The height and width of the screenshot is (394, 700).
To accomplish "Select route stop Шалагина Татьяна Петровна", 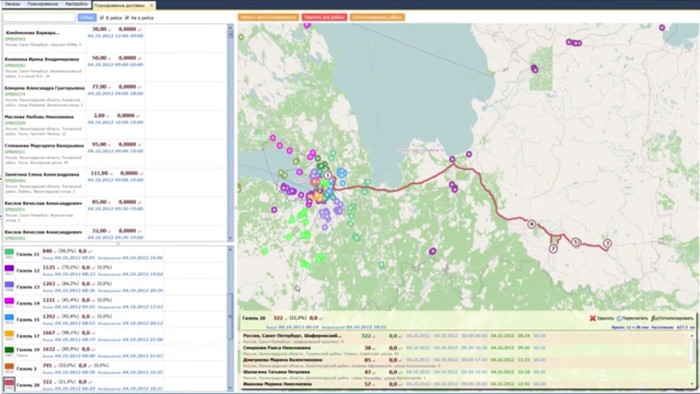I will click(x=466, y=374).
